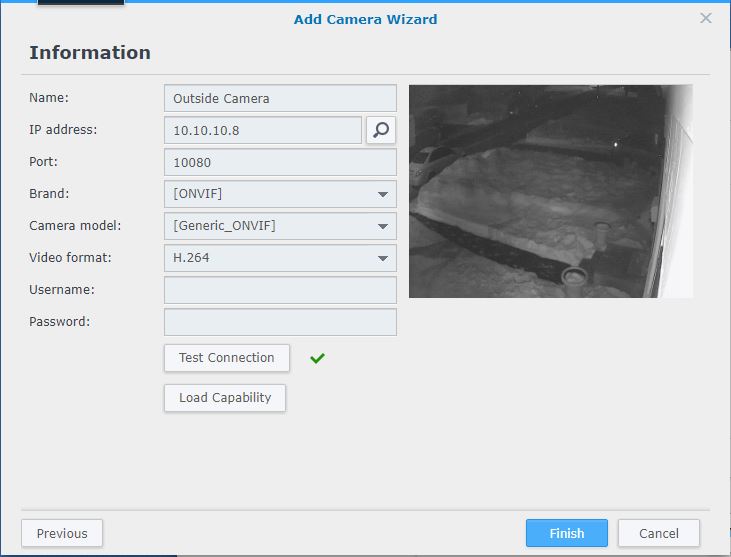Click the 'Video format:' label
The image size is (731, 557).
(70, 257)
